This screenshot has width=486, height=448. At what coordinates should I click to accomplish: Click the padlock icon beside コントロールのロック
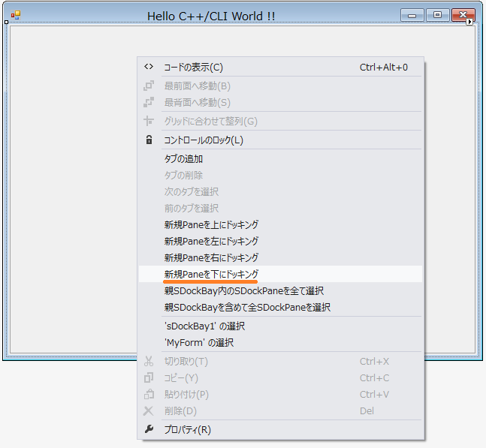coord(149,140)
